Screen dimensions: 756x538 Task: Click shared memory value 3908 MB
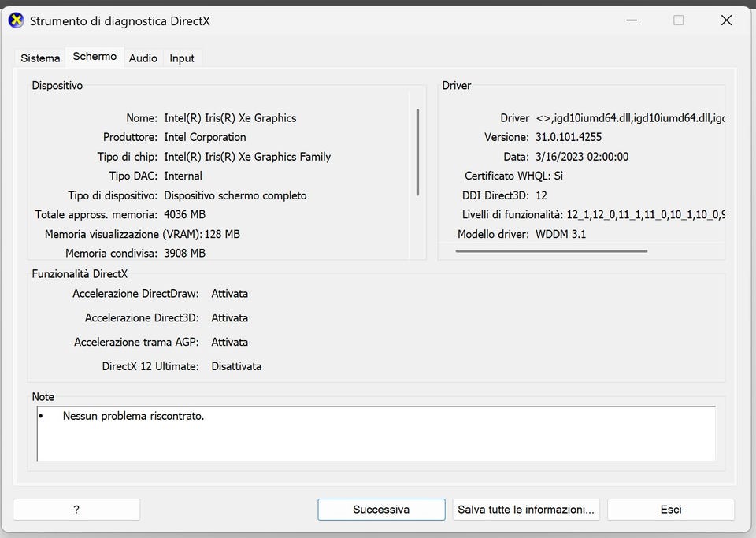pos(184,253)
